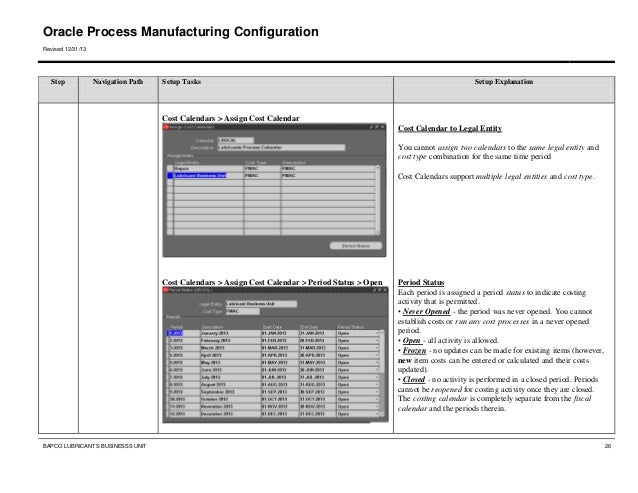Click the Closed status term
Viewport: 638px width, 493px height.
coord(414,380)
